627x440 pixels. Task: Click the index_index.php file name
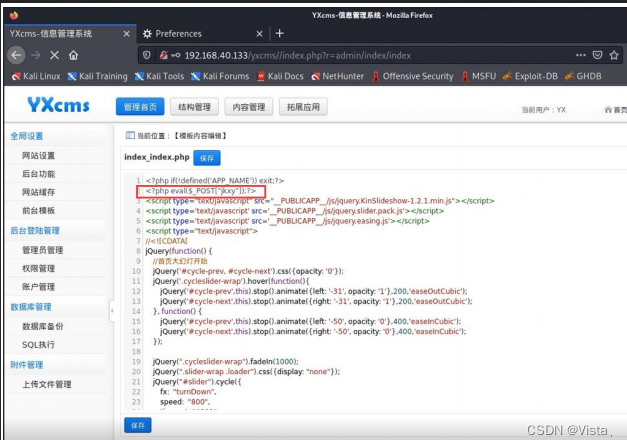coord(157,157)
